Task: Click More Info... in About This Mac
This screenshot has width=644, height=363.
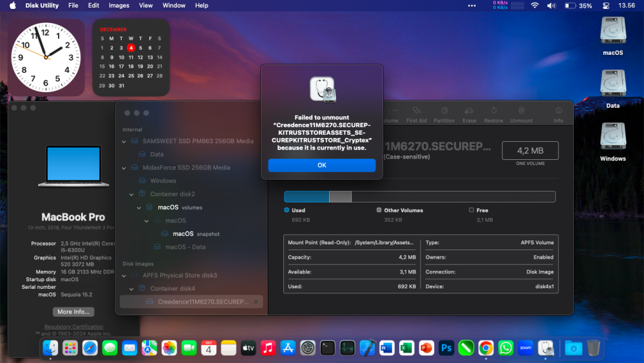Action: coord(73,311)
